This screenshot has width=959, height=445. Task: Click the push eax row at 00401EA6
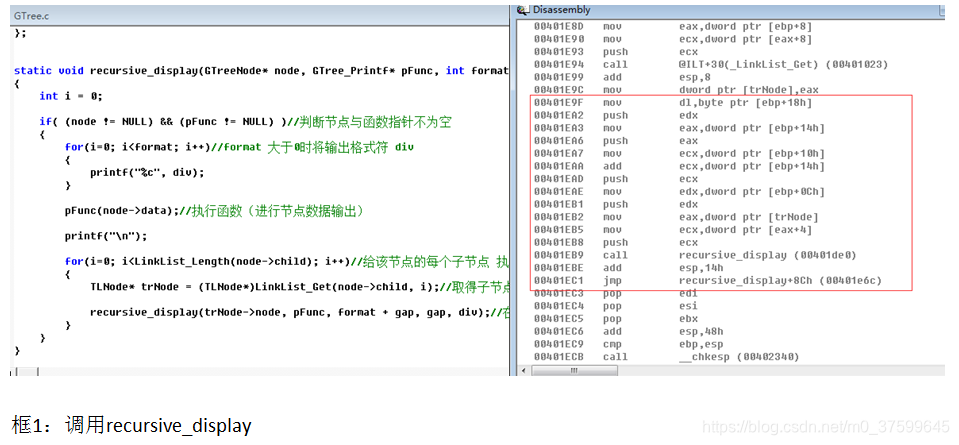(616, 141)
